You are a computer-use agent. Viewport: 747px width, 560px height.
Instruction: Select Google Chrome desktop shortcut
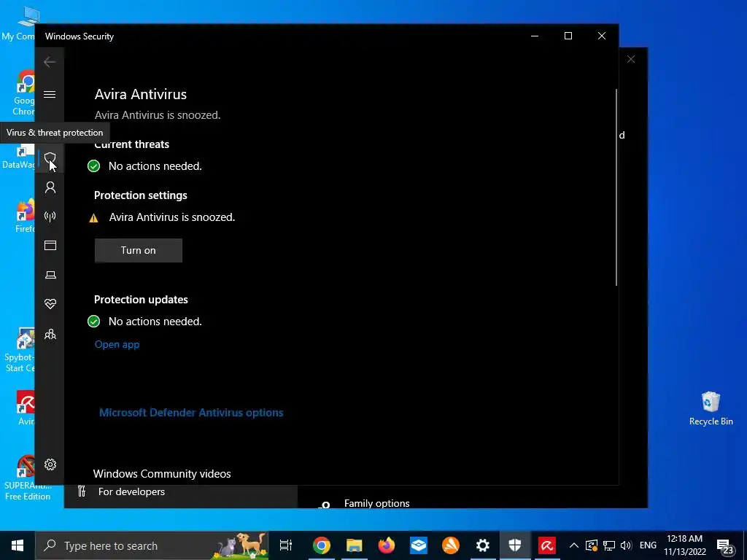(24, 94)
